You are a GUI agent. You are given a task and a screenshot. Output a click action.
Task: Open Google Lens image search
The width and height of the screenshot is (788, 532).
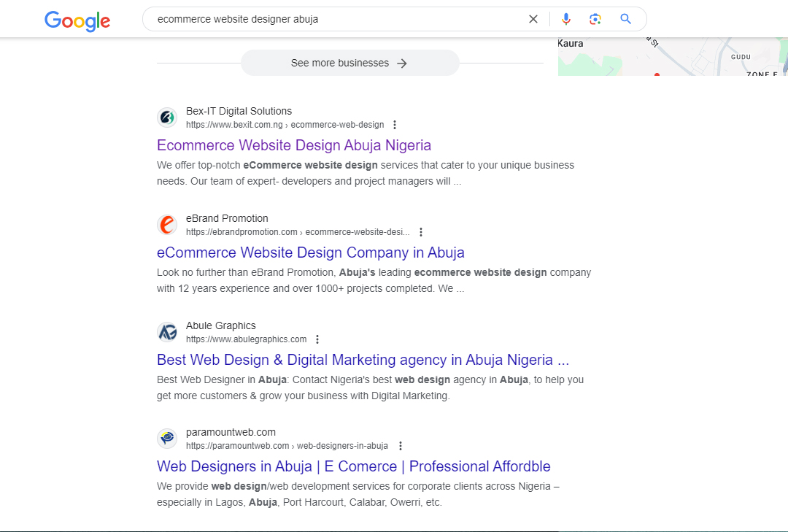[595, 19]
